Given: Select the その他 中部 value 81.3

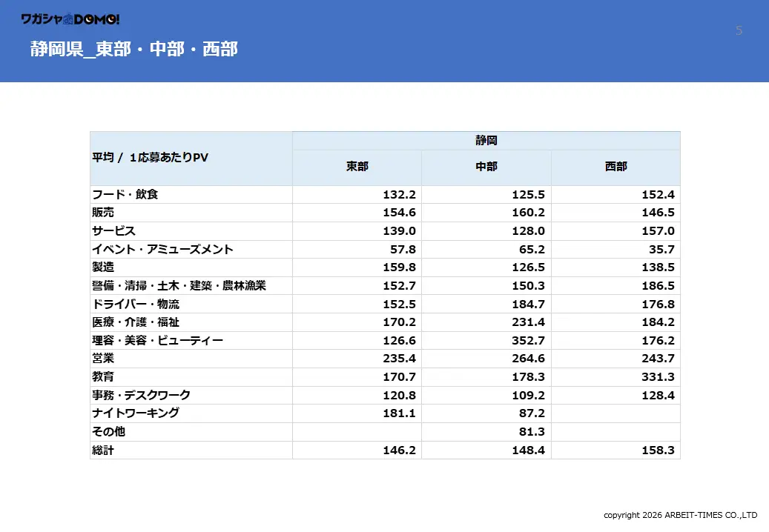Looking at the screenshot, I should click(531, 432).
